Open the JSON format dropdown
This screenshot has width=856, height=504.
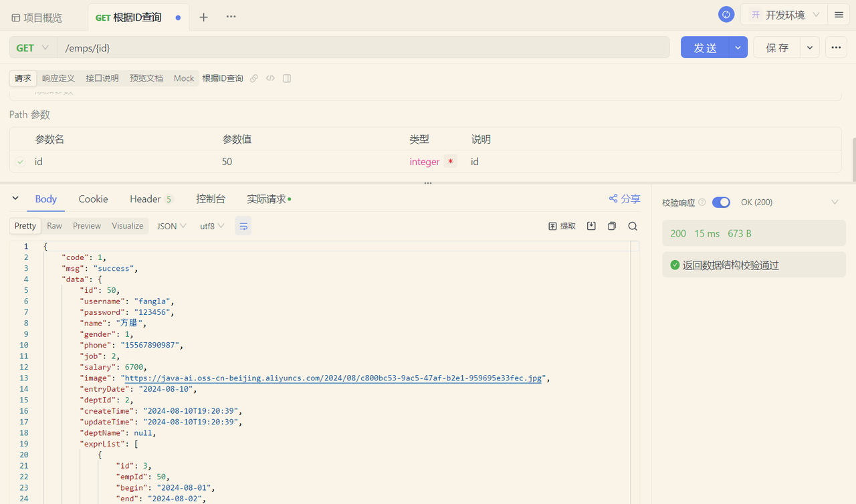[171, 227]
